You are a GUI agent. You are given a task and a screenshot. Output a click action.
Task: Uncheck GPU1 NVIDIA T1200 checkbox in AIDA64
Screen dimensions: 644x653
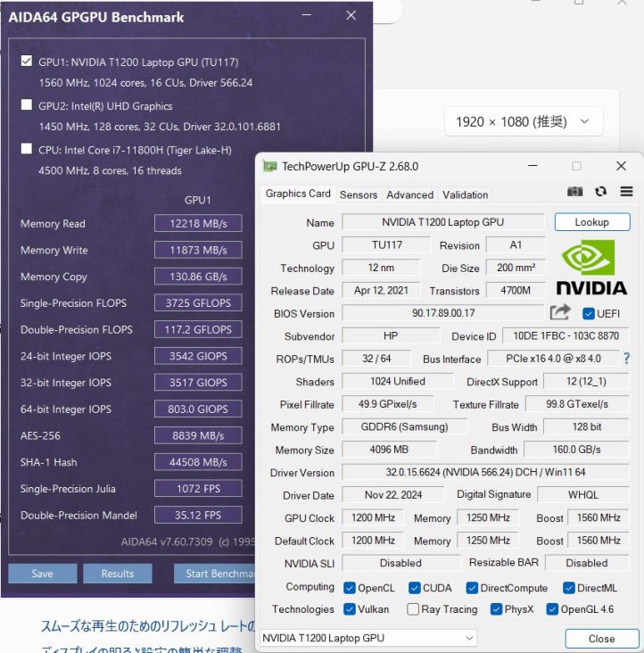click(x=27, y=62)
